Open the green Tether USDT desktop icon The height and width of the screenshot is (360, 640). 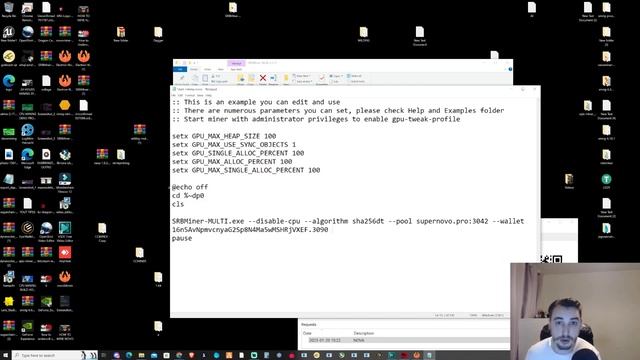[x=607, y=179]
